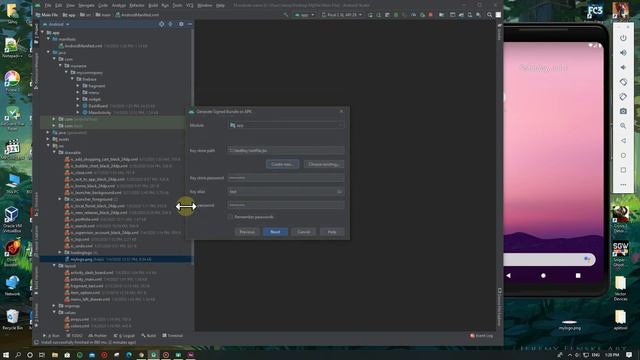Click the Choose existing... keystore button
The width and height of the screenshot is (640, 360).
coord(324,164)
